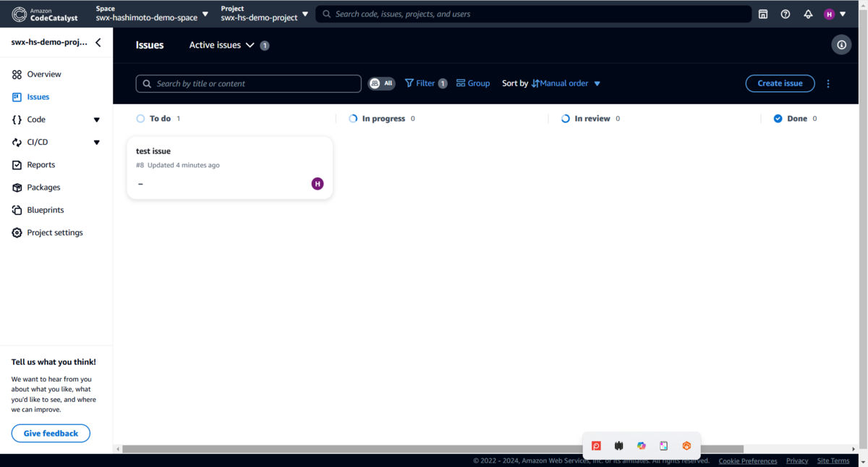The width and height of the screenshot is (868, 467).
Task: Collapse the project sidebar with left chevron
Action: (98, 42)
